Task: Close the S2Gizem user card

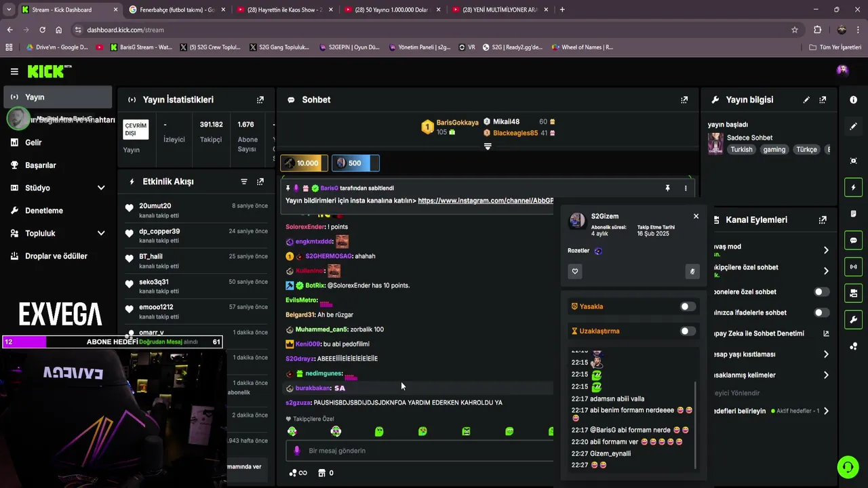Action: pyautogui.click(x=696, y=216)
